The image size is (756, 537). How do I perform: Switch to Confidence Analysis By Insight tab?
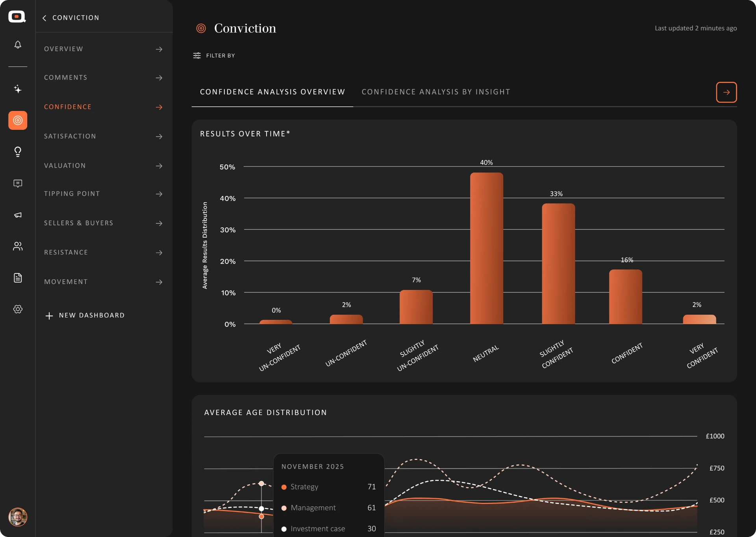pos(436,92)
